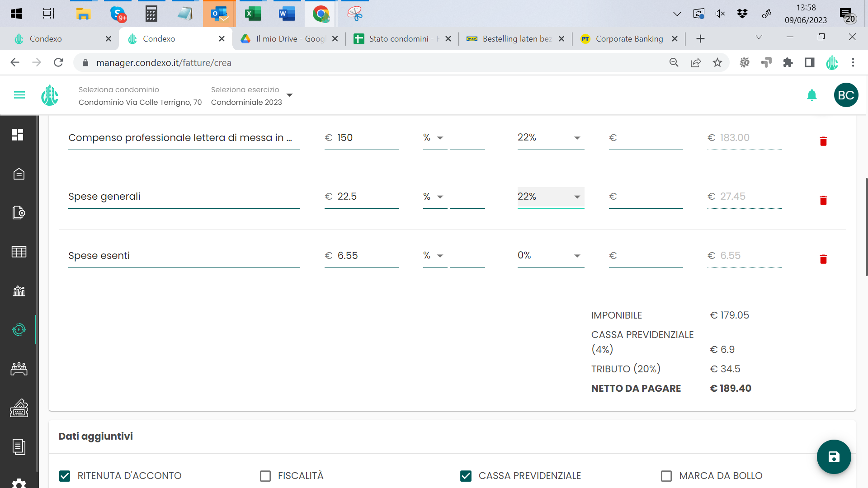Go back to previous page
The image size is (868, 488).
tap(15, 62)
